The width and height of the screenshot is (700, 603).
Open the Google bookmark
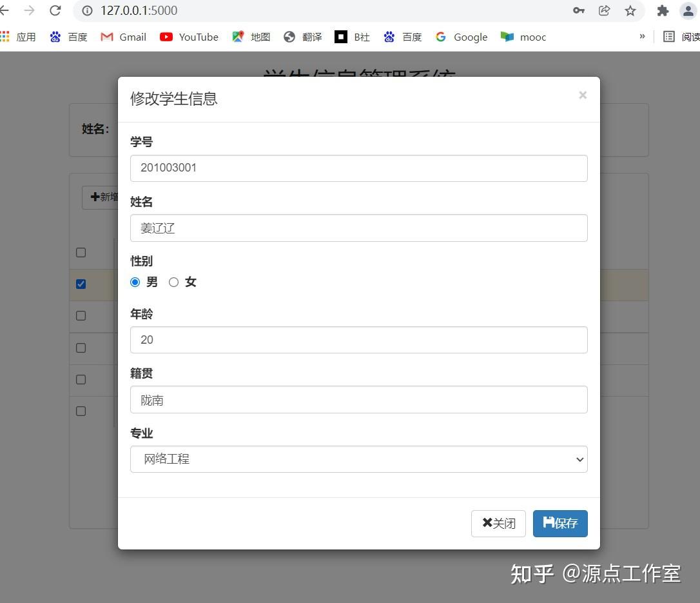(x=461, y=37)
